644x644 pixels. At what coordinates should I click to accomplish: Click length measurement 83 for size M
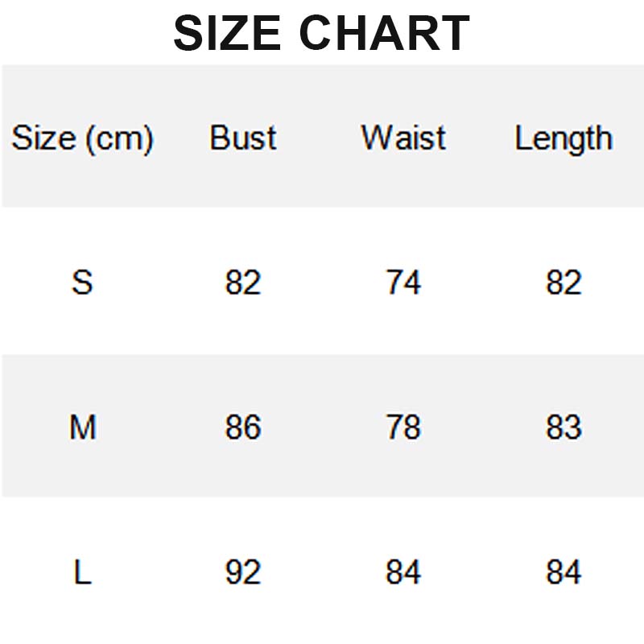(x=563, y=427)
